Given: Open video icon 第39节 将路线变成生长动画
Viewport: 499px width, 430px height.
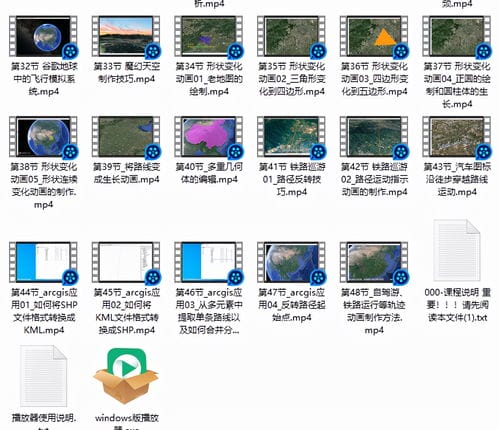Looking at the screenshot, I should tap(126, 137).
